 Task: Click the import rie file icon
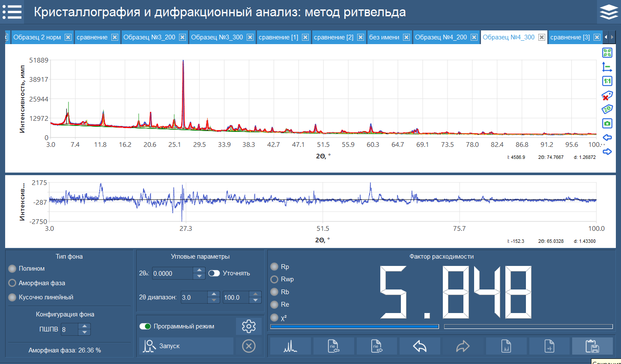tap(334, 346)
